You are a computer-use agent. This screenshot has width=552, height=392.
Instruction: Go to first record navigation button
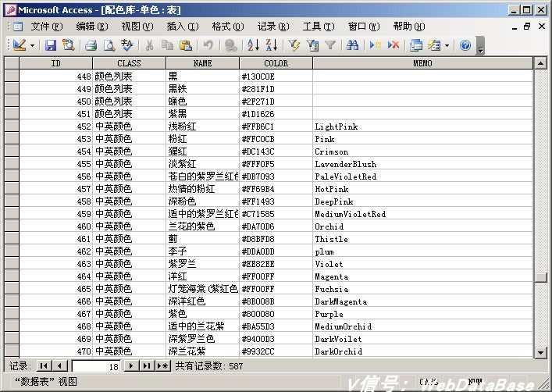coord(44,366)
